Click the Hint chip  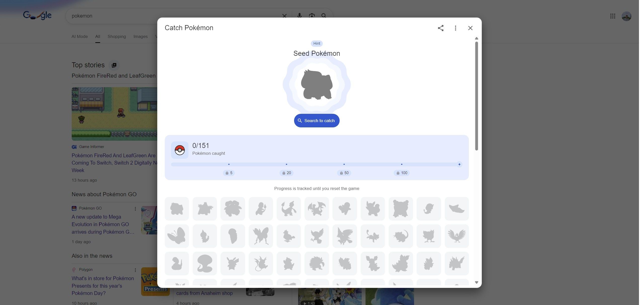(317, 43)
